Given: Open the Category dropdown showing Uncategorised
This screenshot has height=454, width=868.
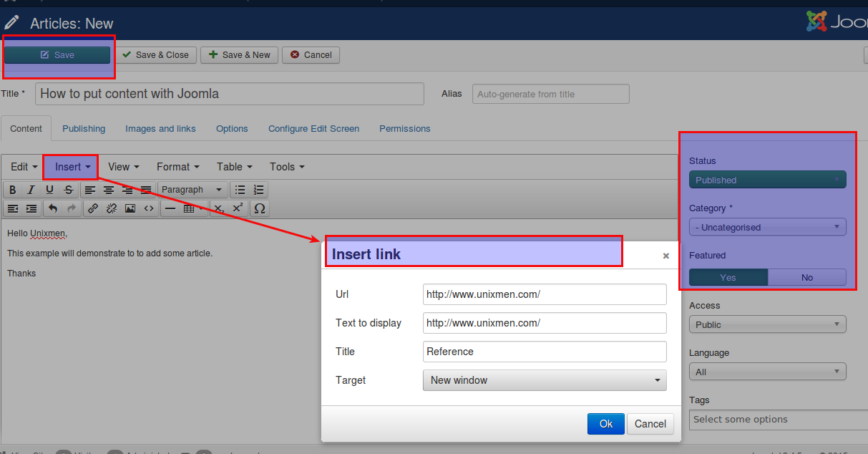Looking at the screenshot, I should (768, 227).
